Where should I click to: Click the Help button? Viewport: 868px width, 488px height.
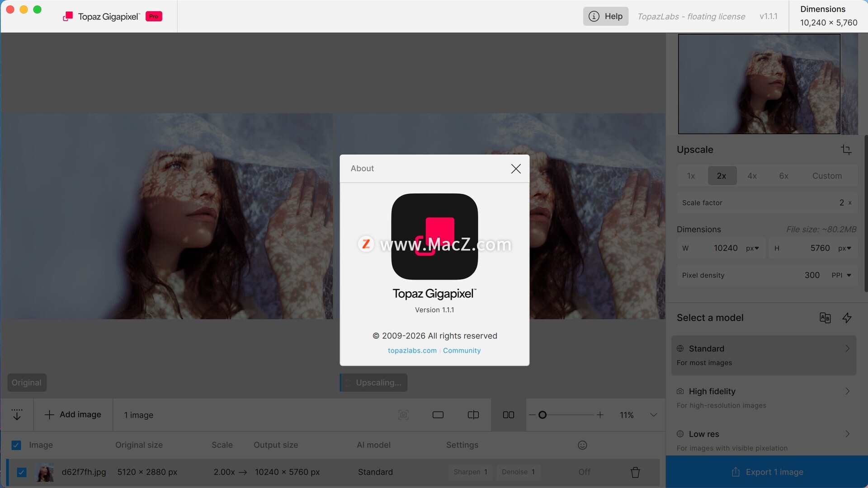tap(605, 16)
